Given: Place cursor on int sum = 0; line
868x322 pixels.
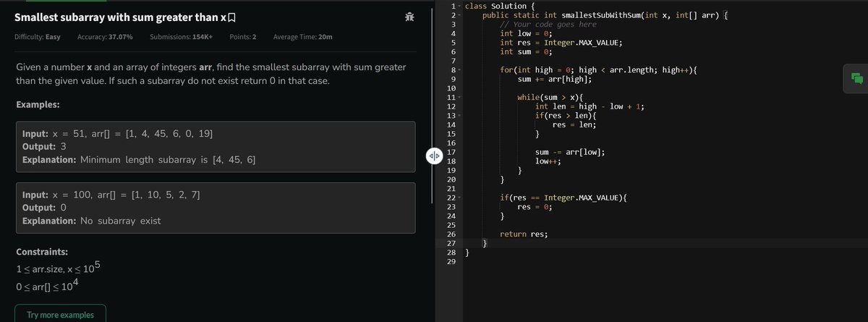Looking at the screenshot, I should click(x=527, y=51).
